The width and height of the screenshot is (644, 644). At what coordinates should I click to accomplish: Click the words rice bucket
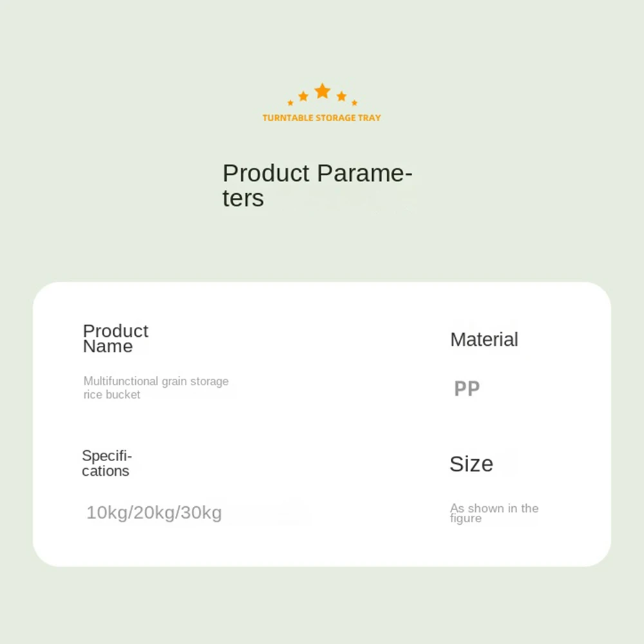point(111,395)
